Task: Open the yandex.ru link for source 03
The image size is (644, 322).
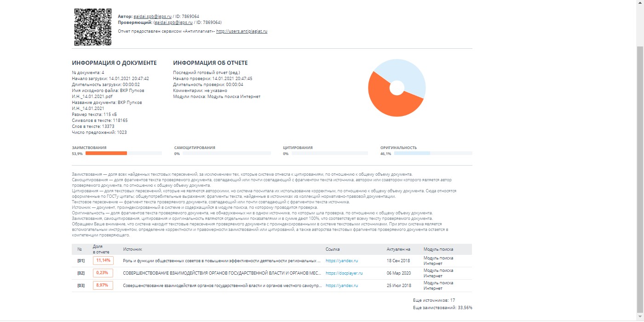Action: pos(341,286)
